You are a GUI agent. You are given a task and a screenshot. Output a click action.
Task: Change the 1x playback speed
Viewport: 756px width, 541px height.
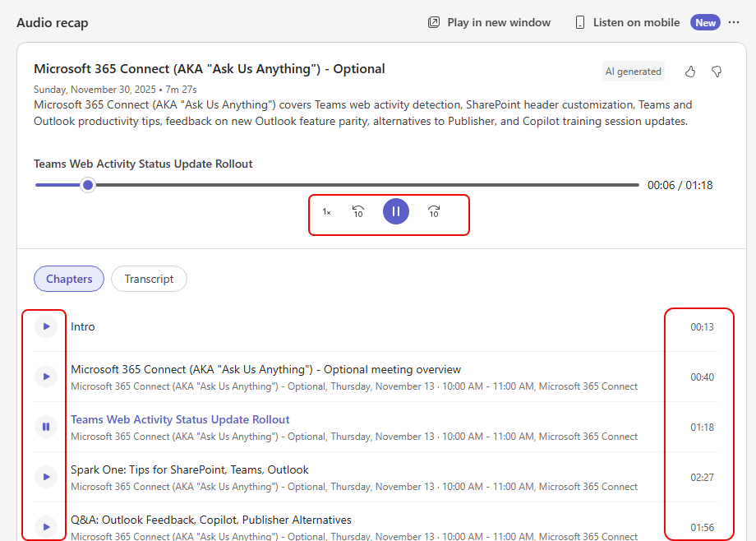click(326, 212)
